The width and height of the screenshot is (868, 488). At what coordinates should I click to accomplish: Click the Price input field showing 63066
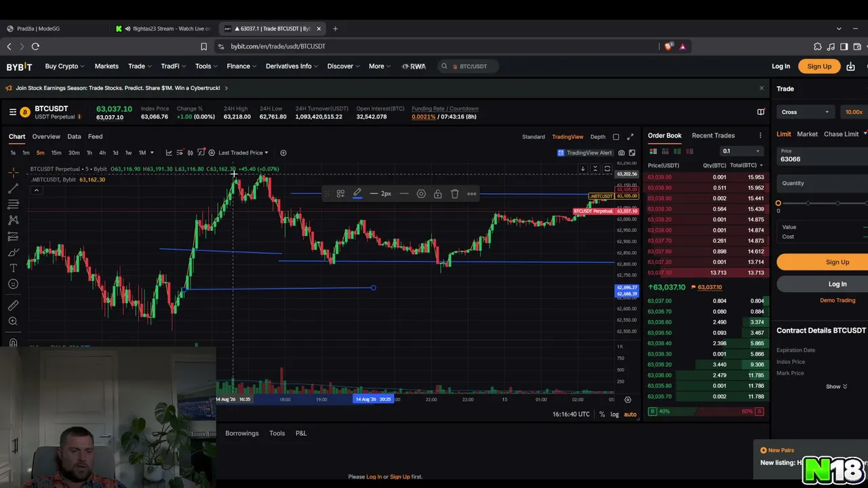click(x=823, y=156)
